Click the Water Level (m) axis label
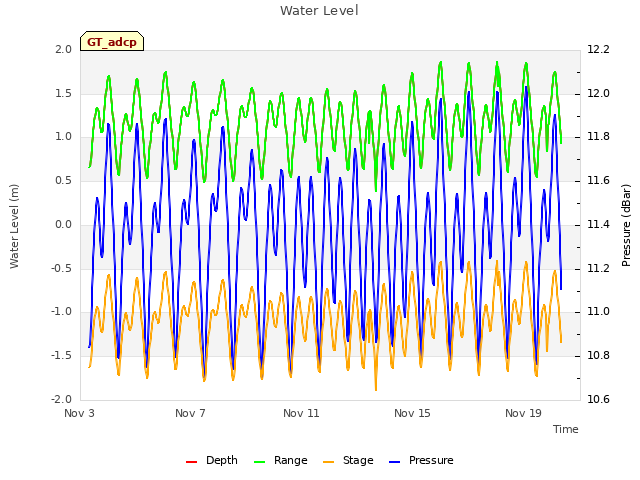 click(14, 226)
